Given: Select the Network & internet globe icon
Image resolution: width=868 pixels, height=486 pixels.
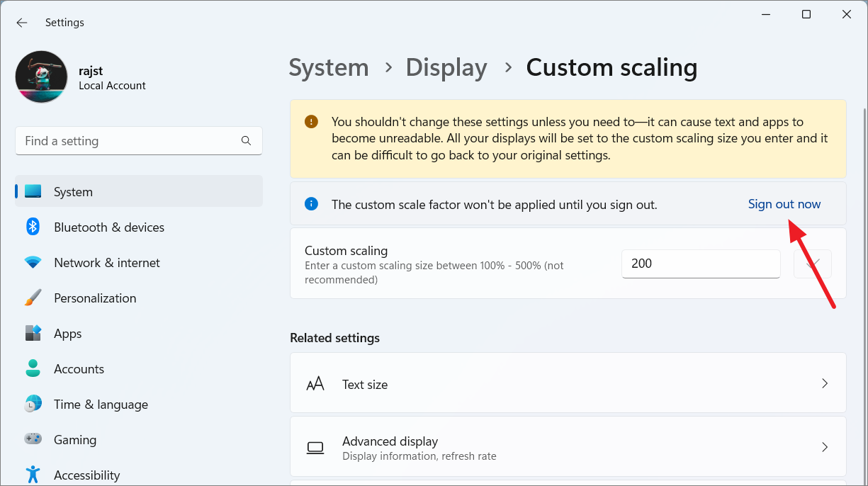Looking at the screenshot, I should 33,262.
